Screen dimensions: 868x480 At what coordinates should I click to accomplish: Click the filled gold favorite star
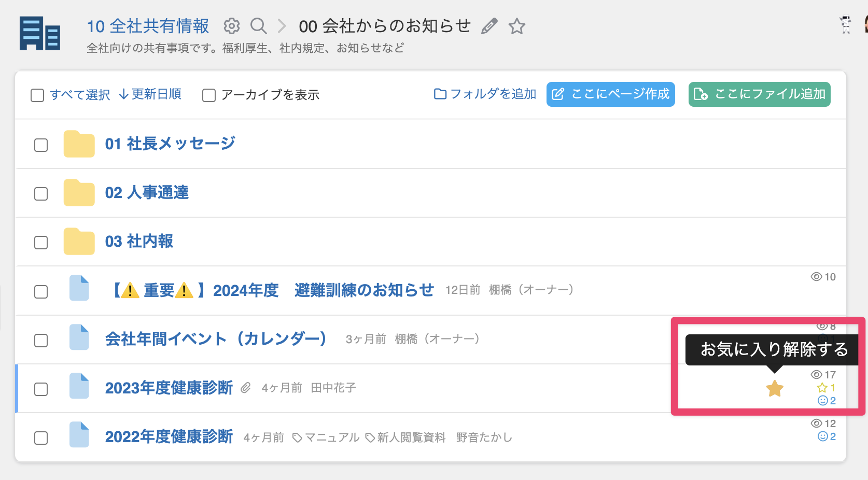775,388
